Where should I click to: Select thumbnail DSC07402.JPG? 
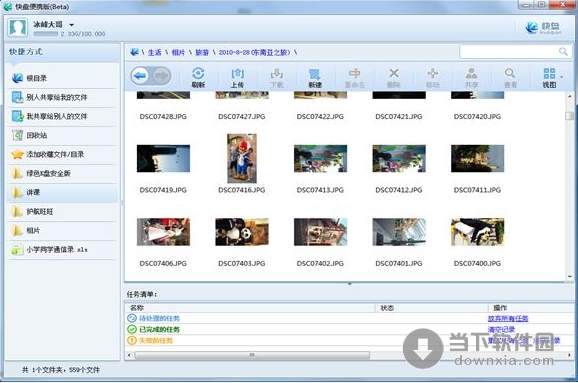point(320,232)
